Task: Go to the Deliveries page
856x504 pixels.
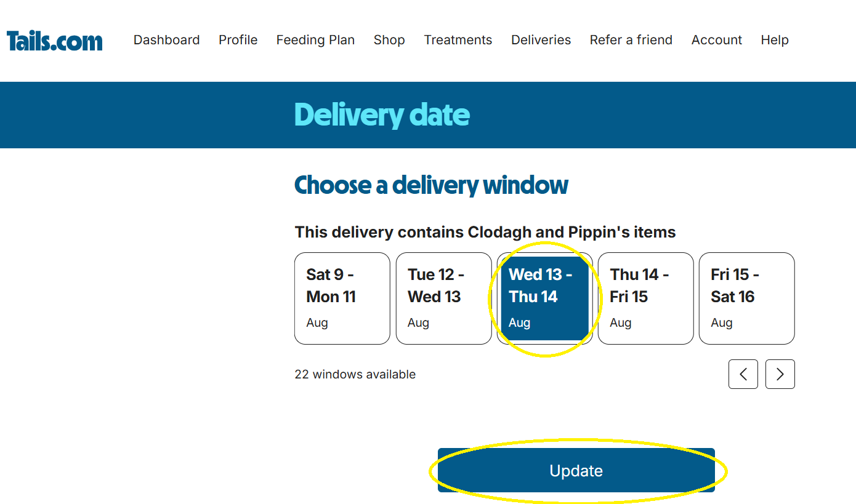Action: click(x=541, y=40)
